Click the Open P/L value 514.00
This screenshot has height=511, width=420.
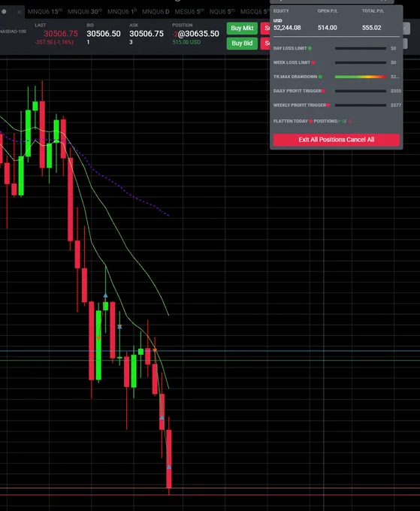coord(327,28)
